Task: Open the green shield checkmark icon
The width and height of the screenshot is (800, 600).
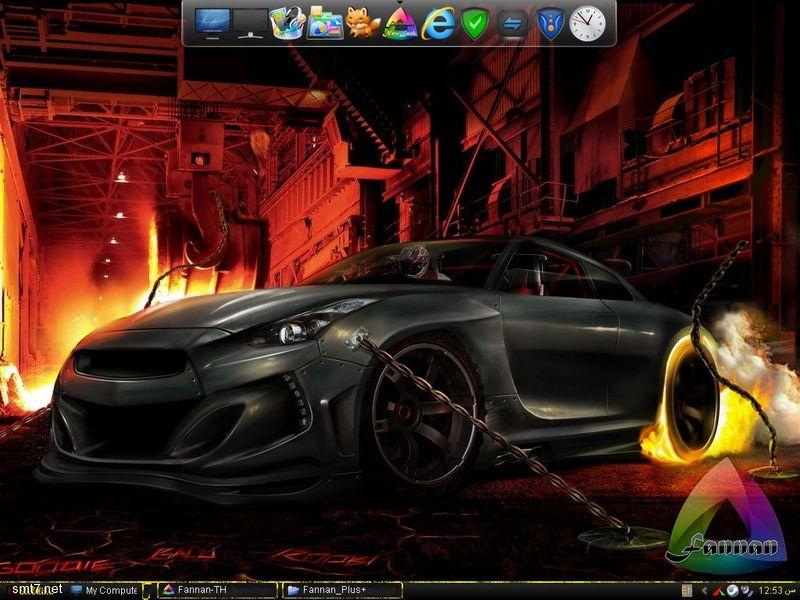Action: pyautogui.click(x=475, y=23)
